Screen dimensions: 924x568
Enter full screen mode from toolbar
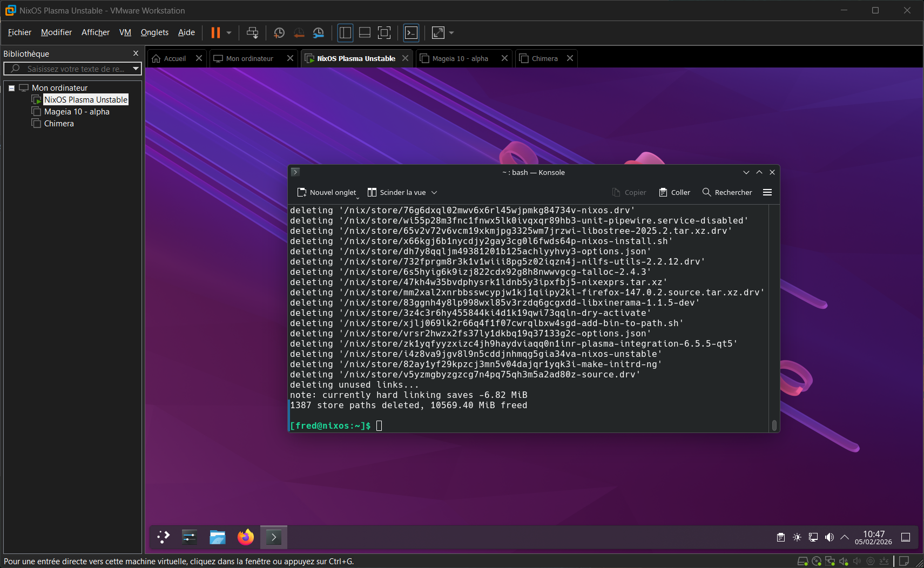coord(384,33)
